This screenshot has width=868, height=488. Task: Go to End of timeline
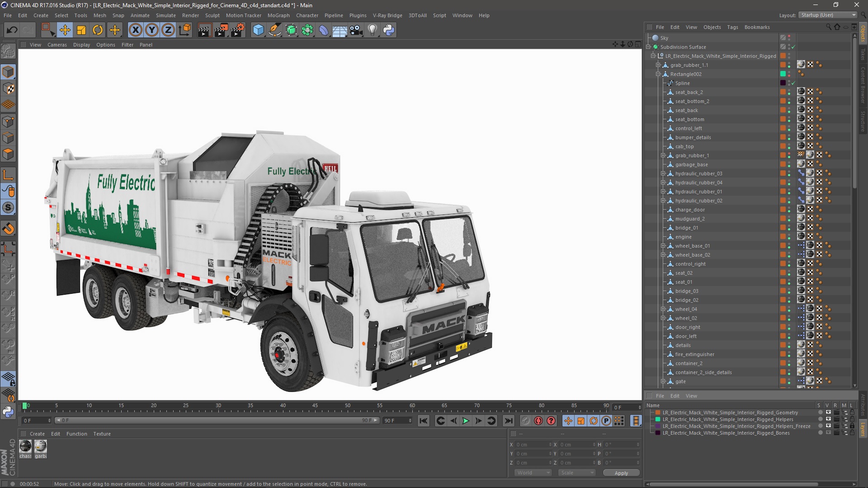(509, 421)
